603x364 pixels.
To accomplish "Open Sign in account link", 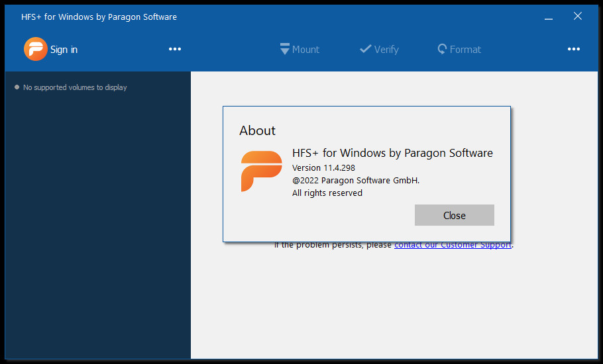I will [x=64, y=50].
